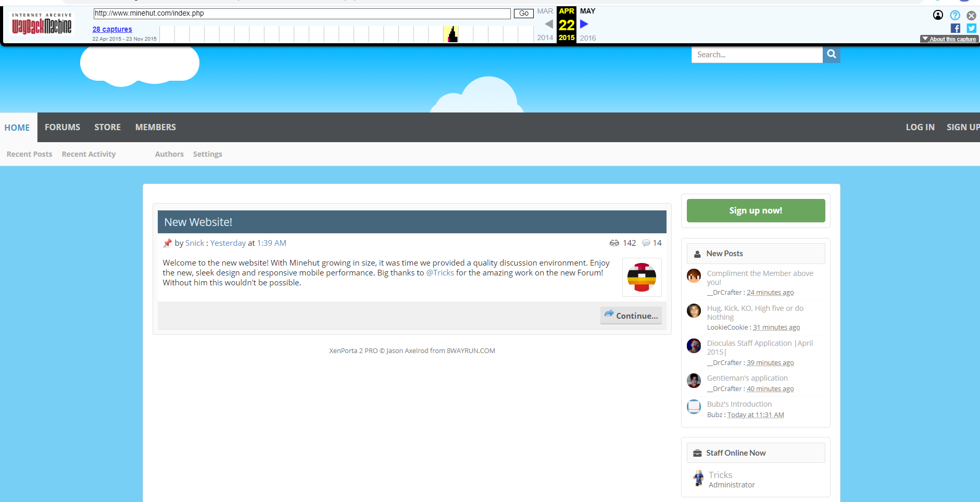The height and width of the screenshot is (502, 980).
Task: Click avatar beside Compliment the Member post
Action: (694, 276)
